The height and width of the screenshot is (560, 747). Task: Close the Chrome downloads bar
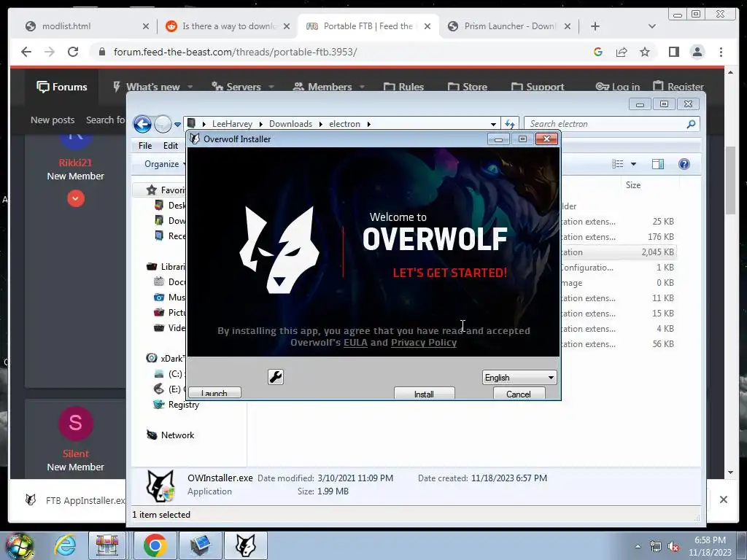723,499
